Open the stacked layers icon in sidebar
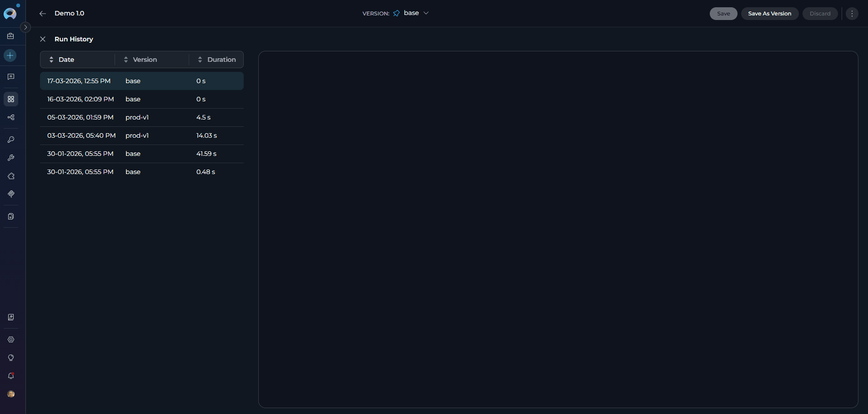This screenshot has width=868, height=414. click(x=11, y=194)
